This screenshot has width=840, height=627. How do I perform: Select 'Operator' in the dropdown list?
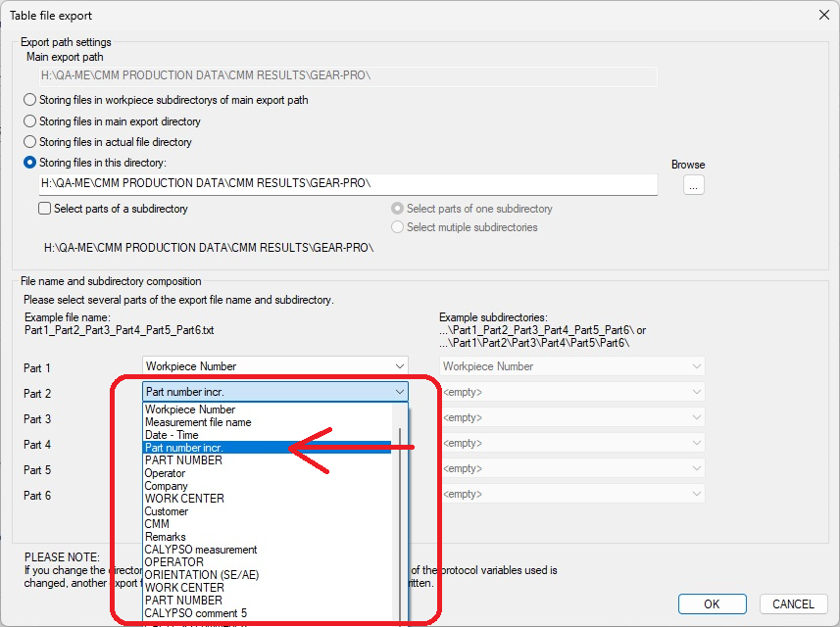point(165,473)
